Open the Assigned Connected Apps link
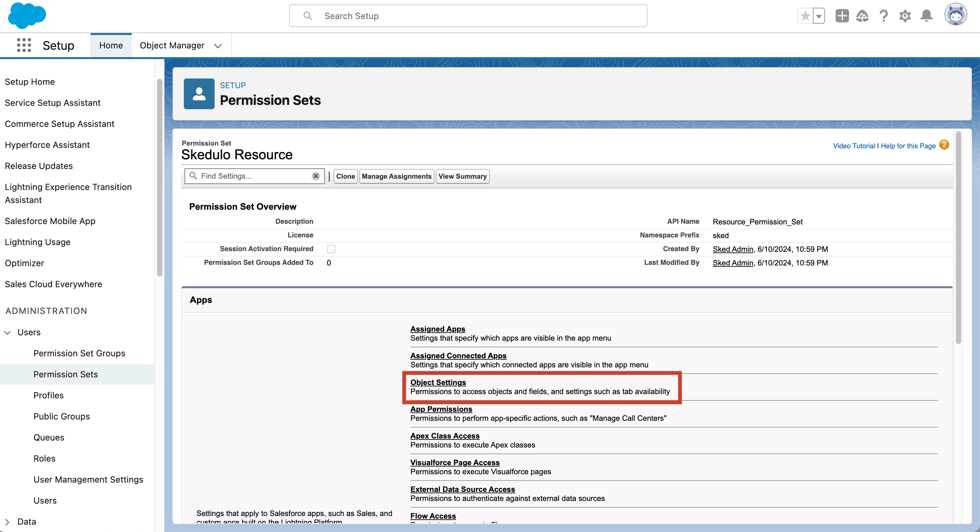This screenshot has height=532, width=980. 458,356
